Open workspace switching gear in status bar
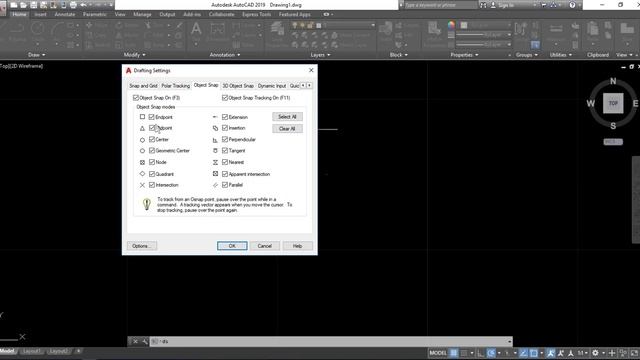 click(596, 353)
